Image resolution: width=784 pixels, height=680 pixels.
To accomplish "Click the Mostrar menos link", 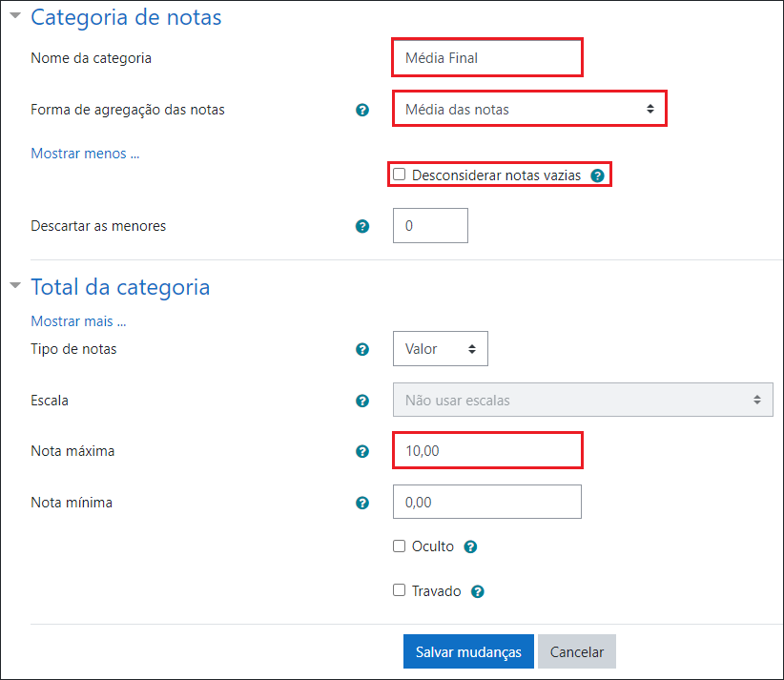I will tap(85, 154).
